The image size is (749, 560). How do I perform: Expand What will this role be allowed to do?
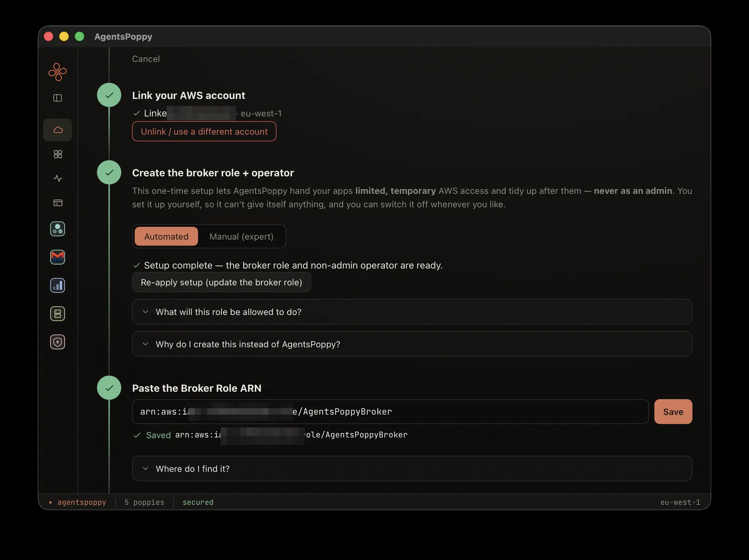(412, 312)
